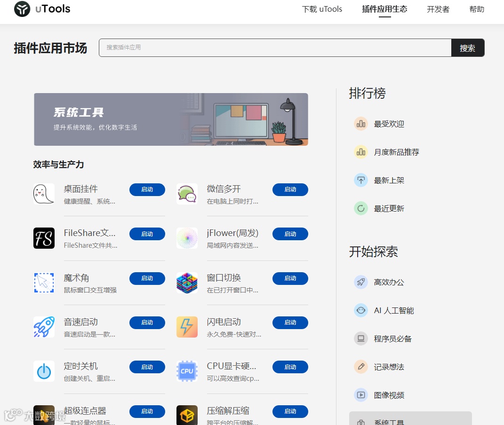Image resolution: width=504 pixels, height=425 pixels.
Task: Click the 魔术角 plugin title
Action: [x=76, y=278]
